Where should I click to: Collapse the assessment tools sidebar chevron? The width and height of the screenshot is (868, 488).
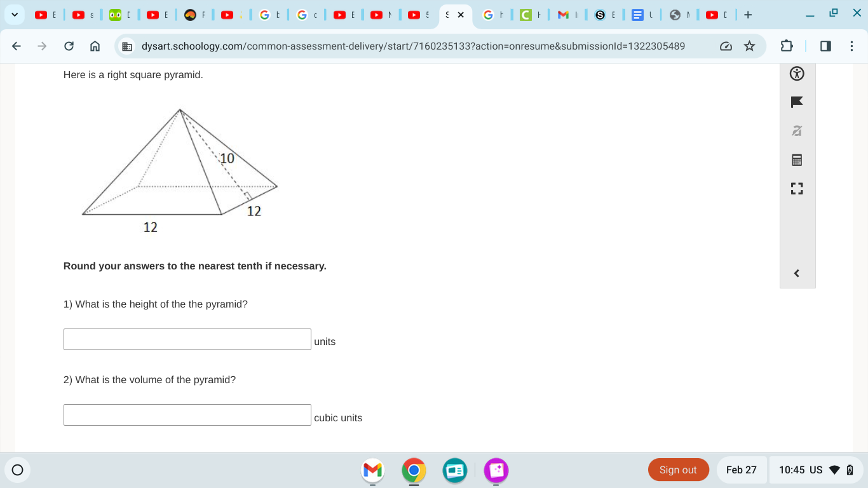coord(797,273)
